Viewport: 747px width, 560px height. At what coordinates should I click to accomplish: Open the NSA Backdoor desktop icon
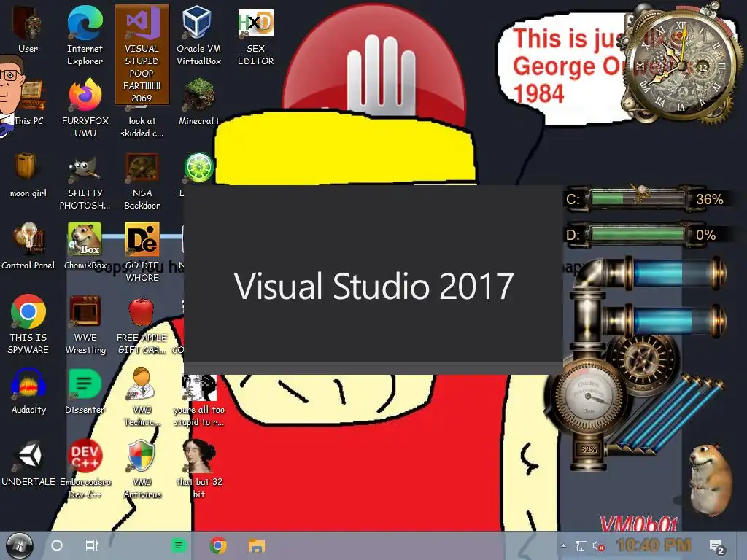tap(142, 181)
